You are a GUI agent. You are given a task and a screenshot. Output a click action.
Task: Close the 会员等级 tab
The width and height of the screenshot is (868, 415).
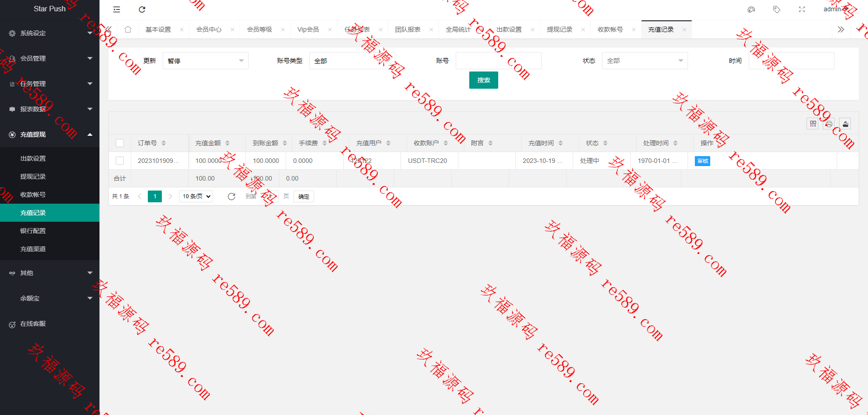click(283, 29)
